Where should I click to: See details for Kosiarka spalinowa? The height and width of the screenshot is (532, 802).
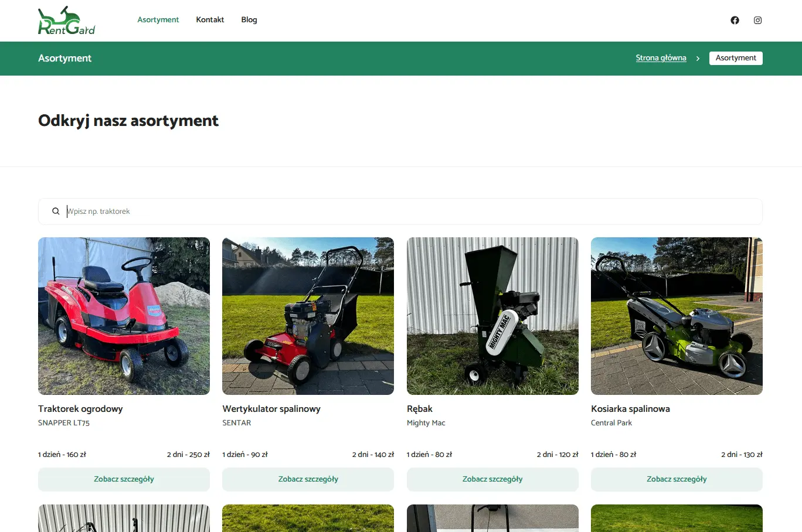point(677,479)
